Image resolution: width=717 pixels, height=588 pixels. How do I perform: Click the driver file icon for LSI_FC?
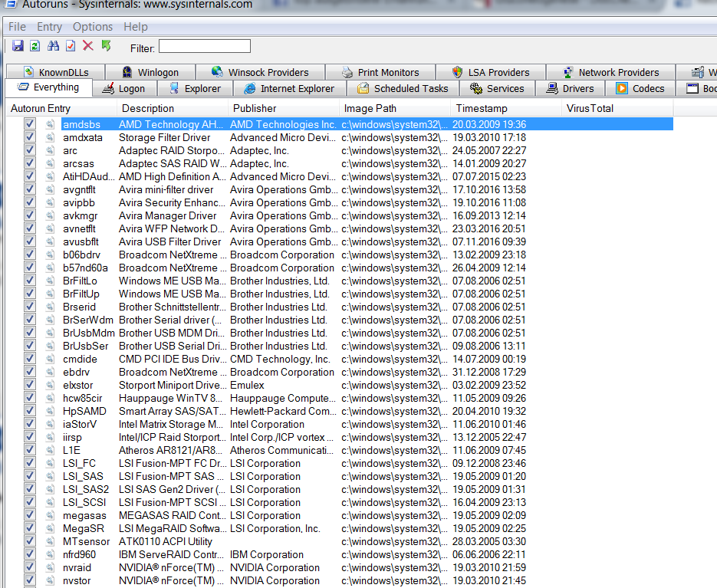50,463
